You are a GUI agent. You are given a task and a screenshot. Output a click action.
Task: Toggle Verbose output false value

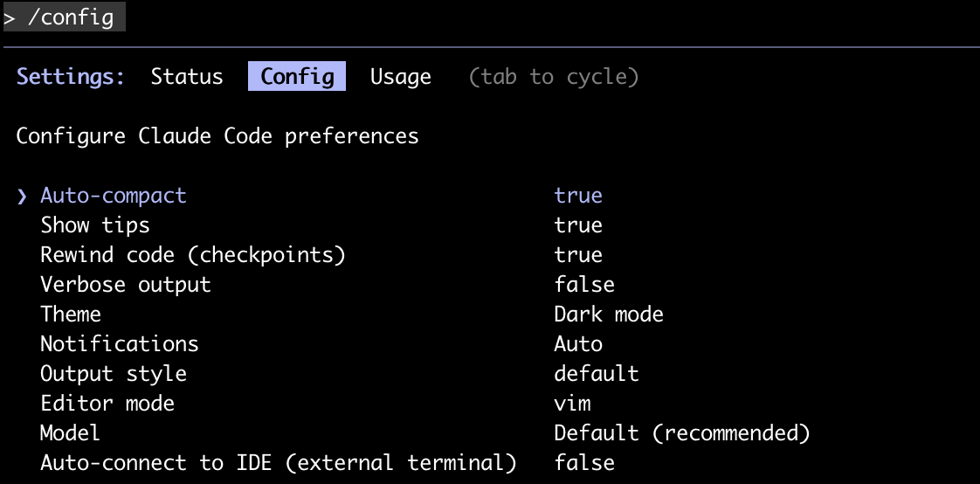(584, 285)
